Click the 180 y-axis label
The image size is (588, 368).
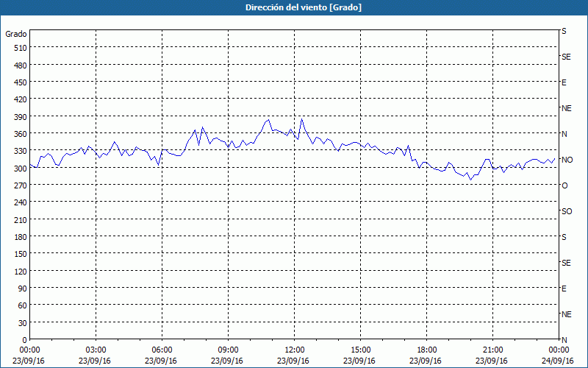point(21,237)
